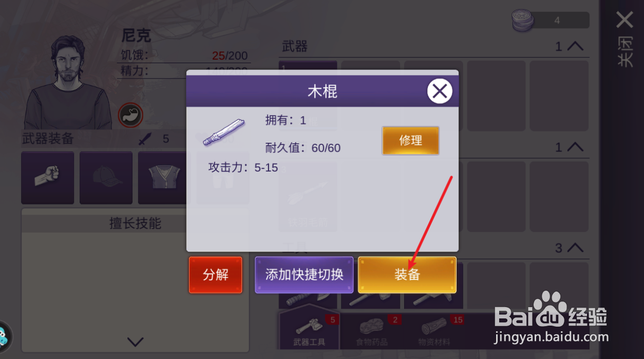Viewport: 644px width, 359px height.
Task: Switch to the 武器工具 tab
Action: (x=309, y=332)
